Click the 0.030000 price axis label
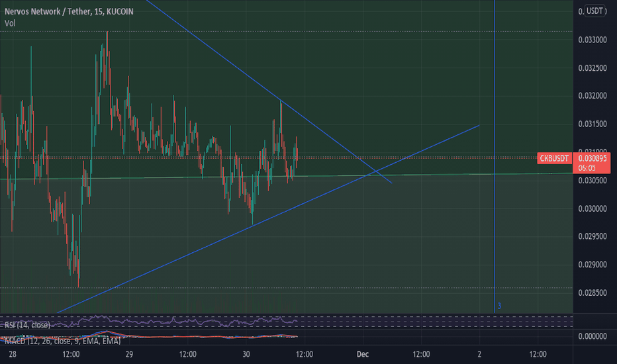This screenshot has width=617, height=364. (x=593, y=208)
